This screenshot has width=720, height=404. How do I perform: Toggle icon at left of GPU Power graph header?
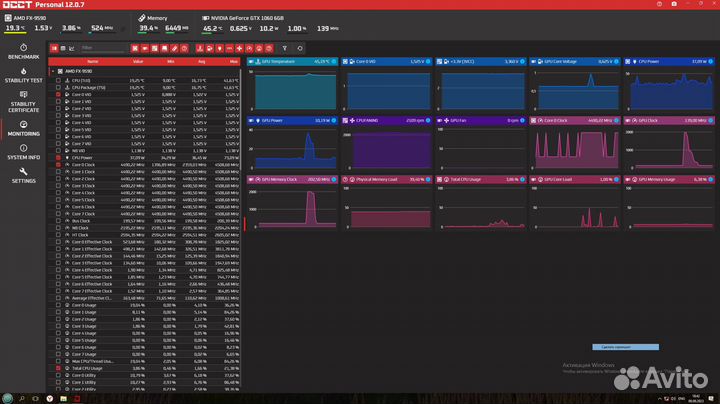tap(251, 120)
